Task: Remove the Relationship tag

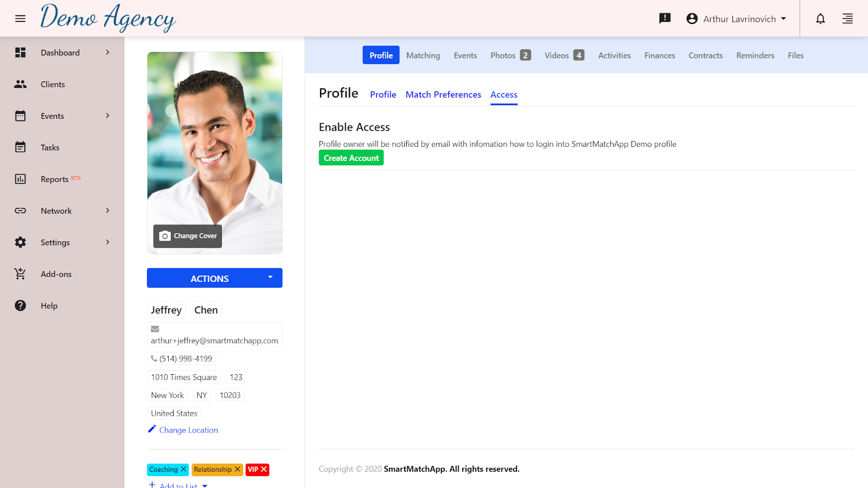Action: 238,469
